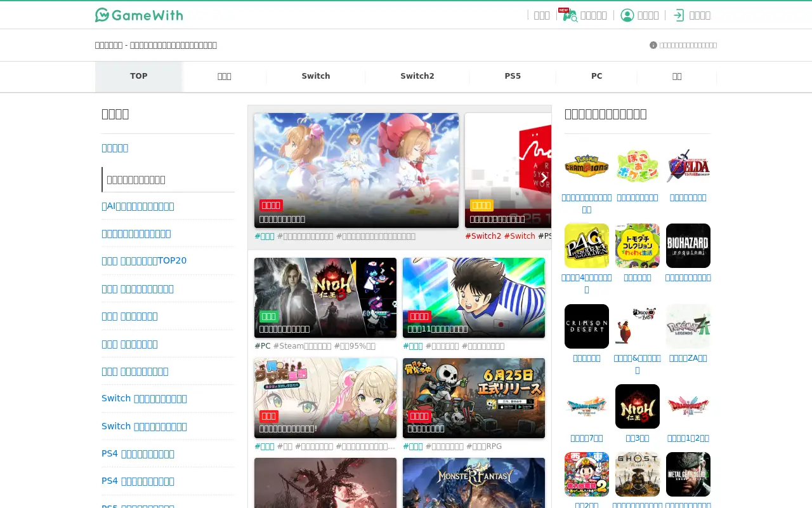Open the Metal Gear Solid game icon

pos(688,474)
